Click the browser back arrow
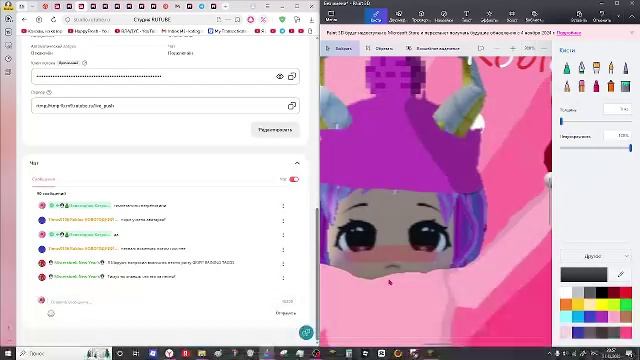Image resolution: width=640 pixels, height=360 pixels. [24, 20]
